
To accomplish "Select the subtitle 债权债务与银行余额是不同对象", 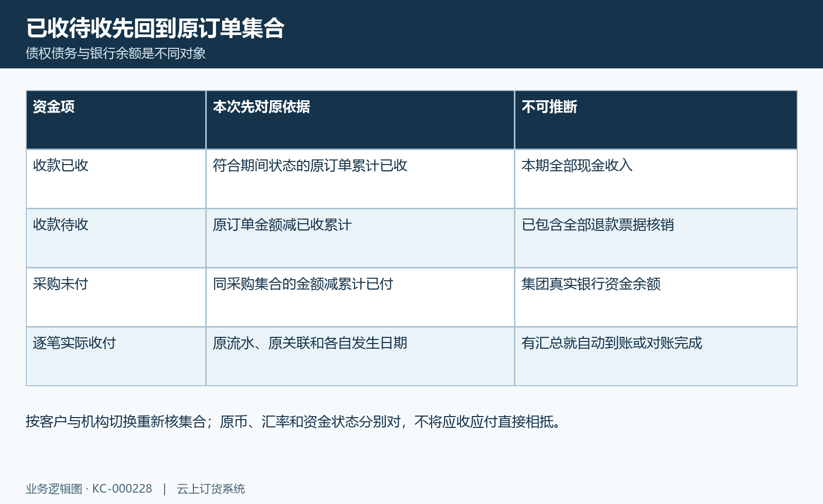I will [116, 53].
